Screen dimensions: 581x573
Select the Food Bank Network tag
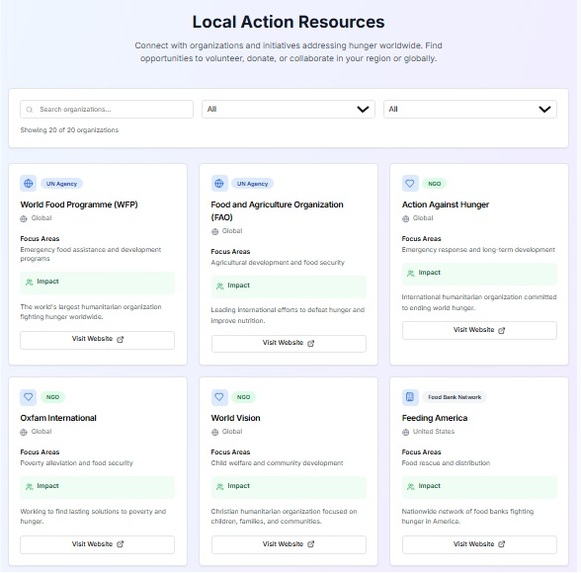(x=455, y=397)
